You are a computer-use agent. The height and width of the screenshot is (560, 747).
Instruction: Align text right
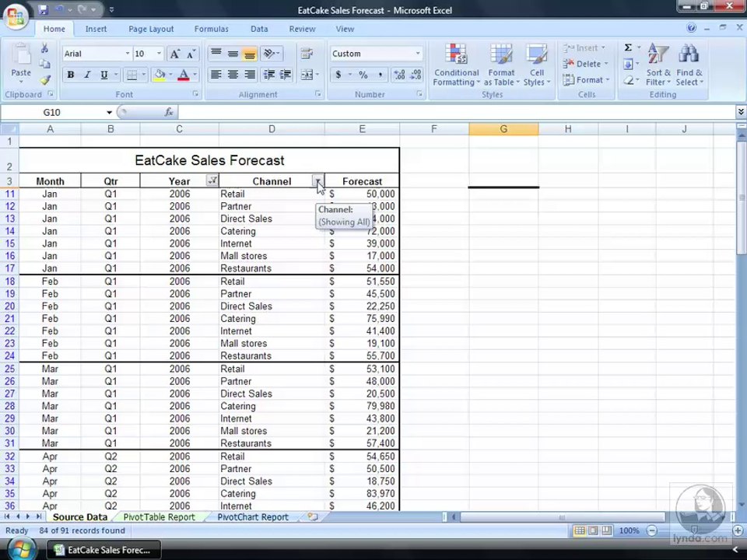(249, 75)
